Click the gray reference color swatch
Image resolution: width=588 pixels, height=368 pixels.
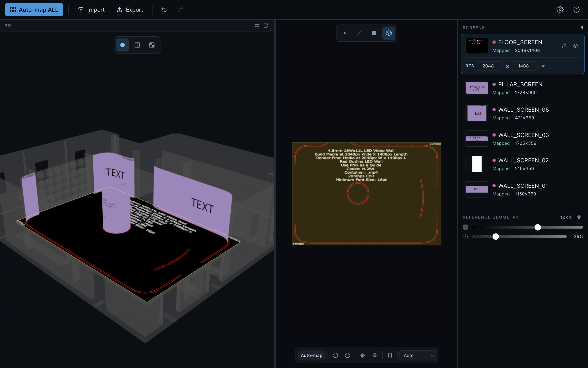pos(465,227)
